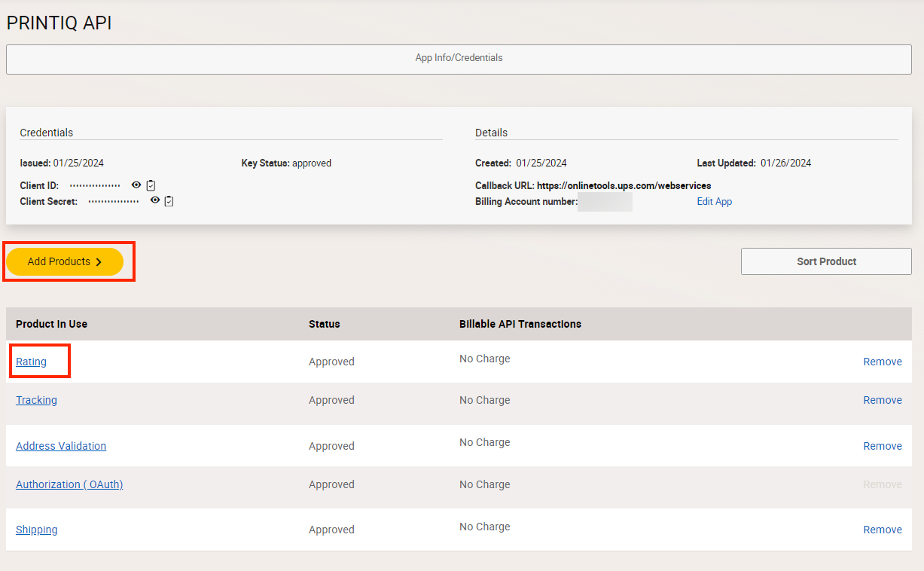Open the Address Validation product link
Screen dimensions: 924x571
pyautogui.click(x=61, y=446)
